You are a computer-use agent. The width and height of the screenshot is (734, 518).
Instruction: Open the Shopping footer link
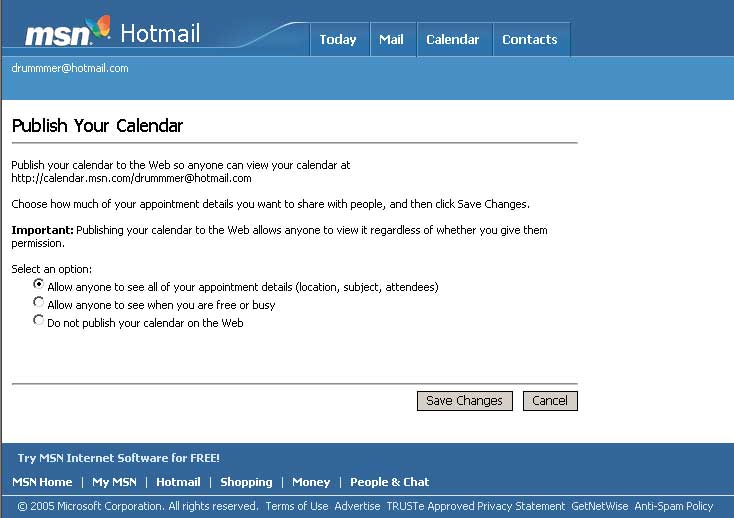pyautogui.click(x=246, y=482)
